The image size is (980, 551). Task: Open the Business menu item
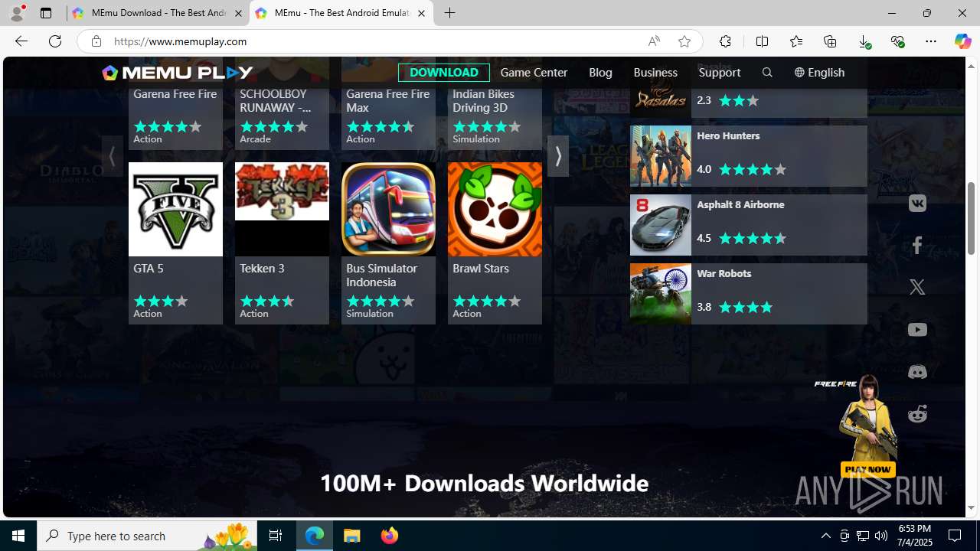[655, 73]
